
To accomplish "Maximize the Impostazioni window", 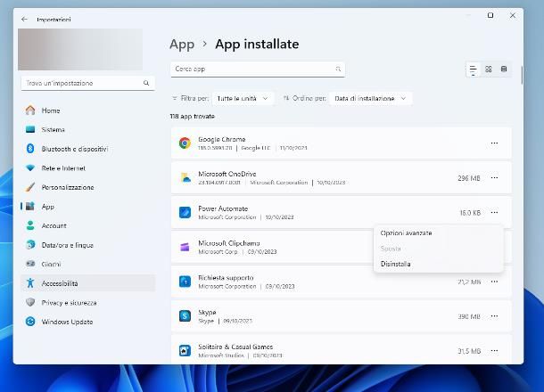I will 490,15.
